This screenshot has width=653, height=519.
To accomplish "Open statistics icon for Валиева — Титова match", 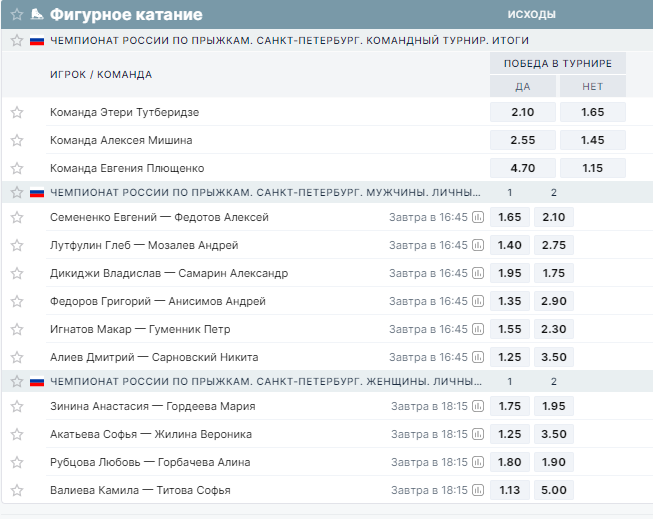I will pyautogui.click(x=478, y=490).
